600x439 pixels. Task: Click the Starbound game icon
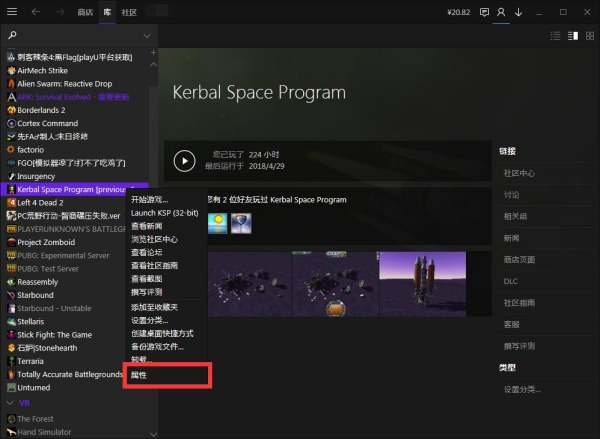pos(11,295)
